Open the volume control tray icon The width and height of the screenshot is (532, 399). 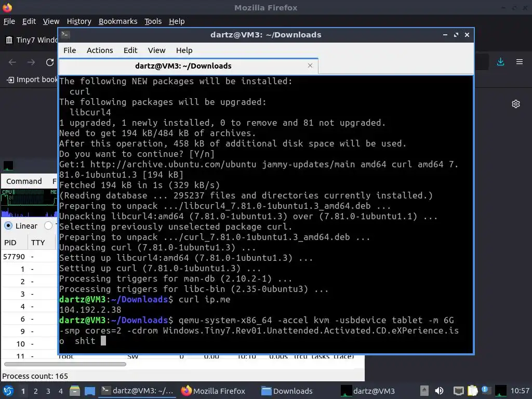439,391
